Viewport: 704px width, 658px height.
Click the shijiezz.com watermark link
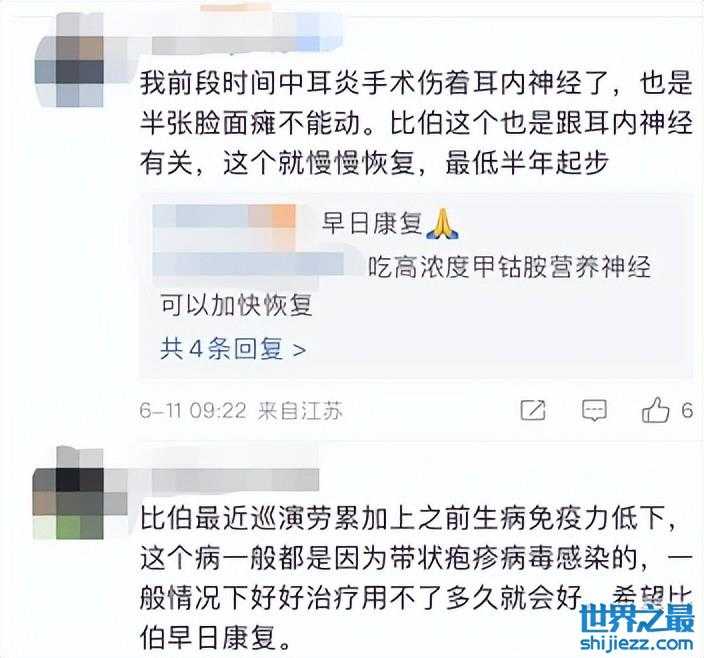(637, 643)
